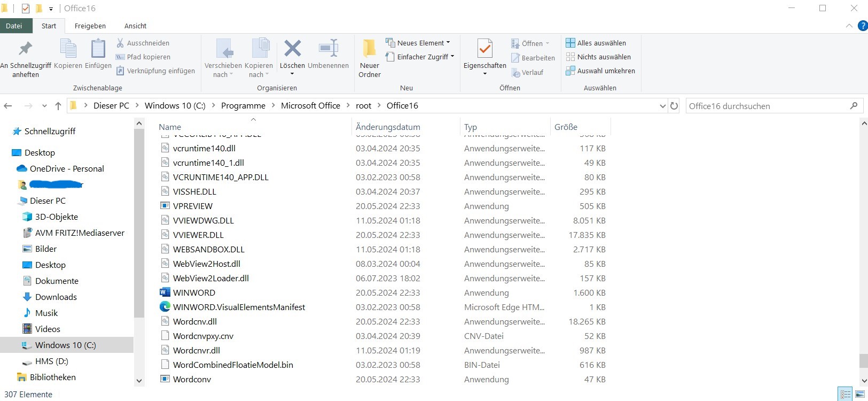The width and height of the screenshot is (868, 401).
Task: Click Nichts auswählen
Action: click(598, 57)
